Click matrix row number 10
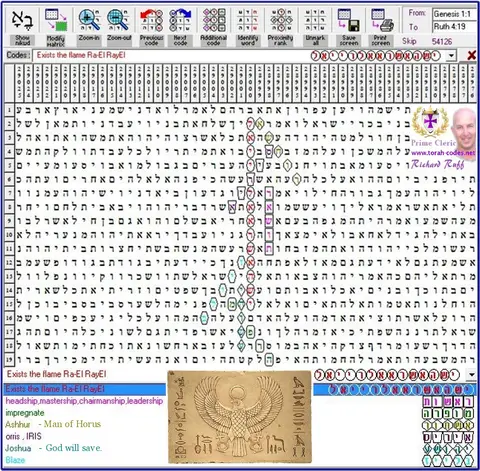Viewport: 480px width, 471px height. (9, 235)
